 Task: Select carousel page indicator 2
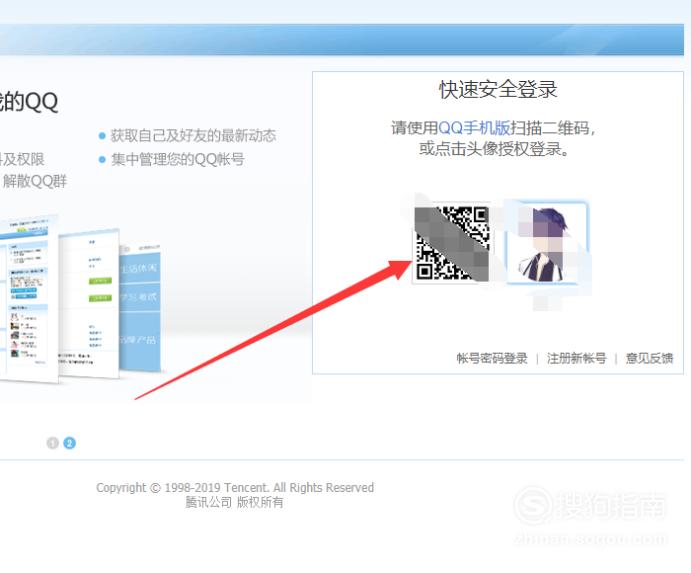pos(70,443)
